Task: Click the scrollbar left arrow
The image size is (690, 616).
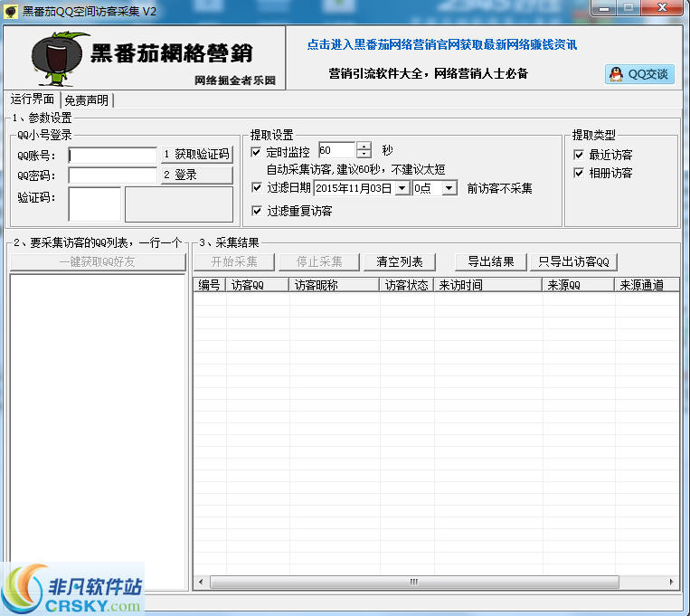Action: 201,582
